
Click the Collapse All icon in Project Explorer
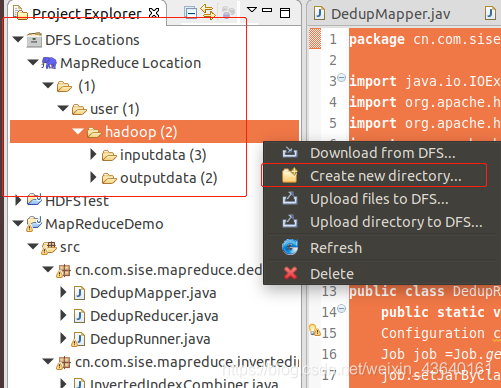191,13
